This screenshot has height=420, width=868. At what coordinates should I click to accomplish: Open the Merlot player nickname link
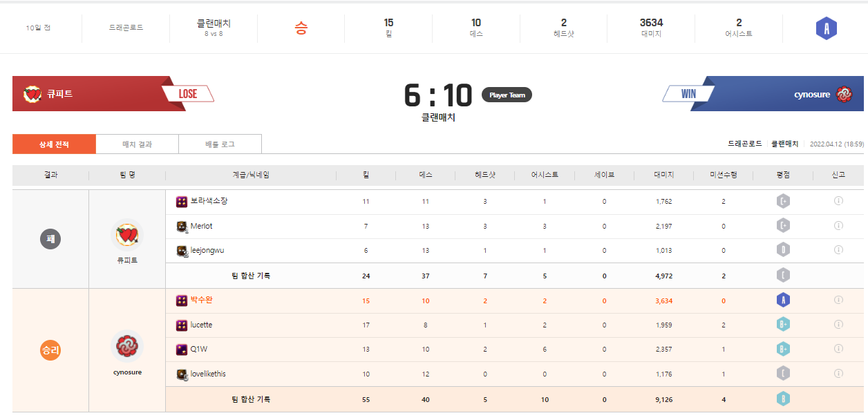(201, 226)
